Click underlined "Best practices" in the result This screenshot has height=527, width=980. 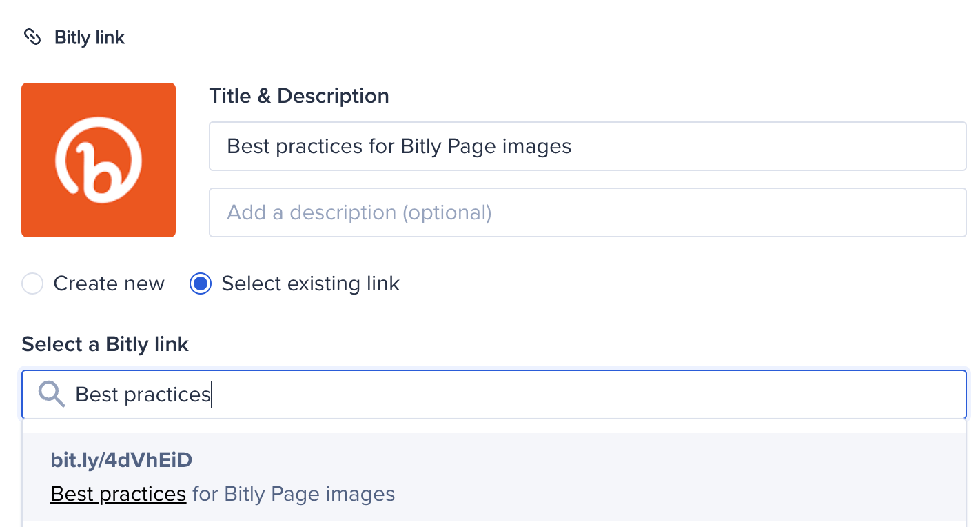tap(119, 494)
